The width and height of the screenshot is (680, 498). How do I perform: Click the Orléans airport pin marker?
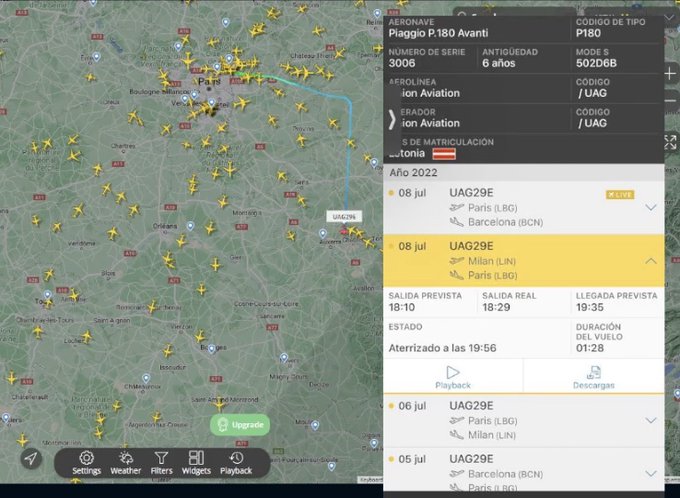point(190,226)
